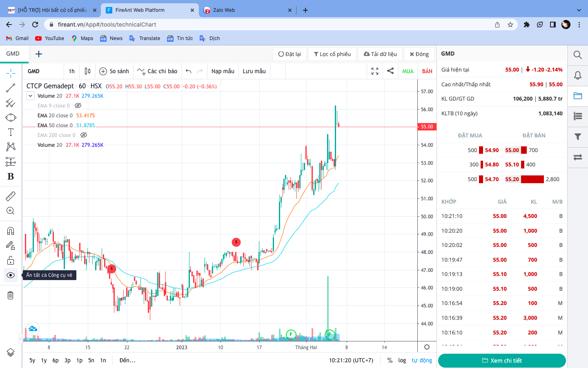
Task: Select the crosshair cursor tool
Action: (x=11, y=73)
